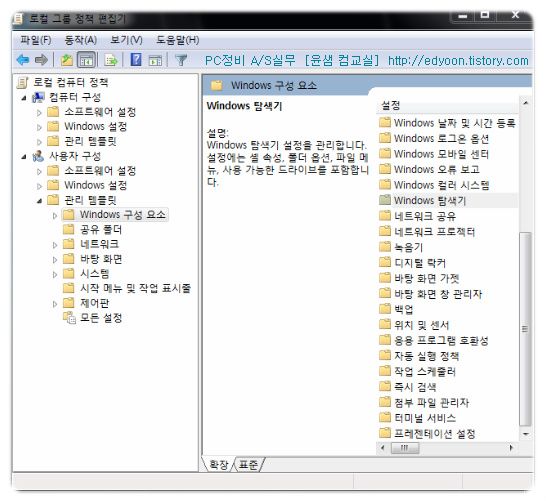Click the 컴퓨터 구성 computer icon
The width and height of the screenshot is (546, 503).
[x=38, y=97]
